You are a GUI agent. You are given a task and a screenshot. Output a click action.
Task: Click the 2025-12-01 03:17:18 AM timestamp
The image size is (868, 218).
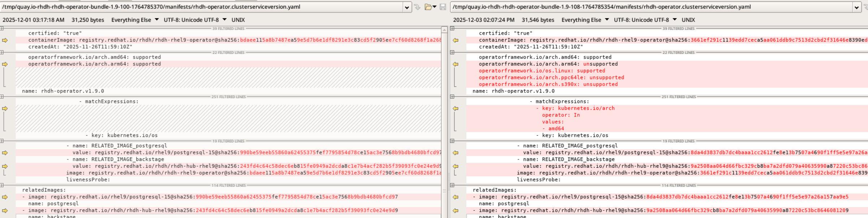pyautogui.click(x=34, y=20)
